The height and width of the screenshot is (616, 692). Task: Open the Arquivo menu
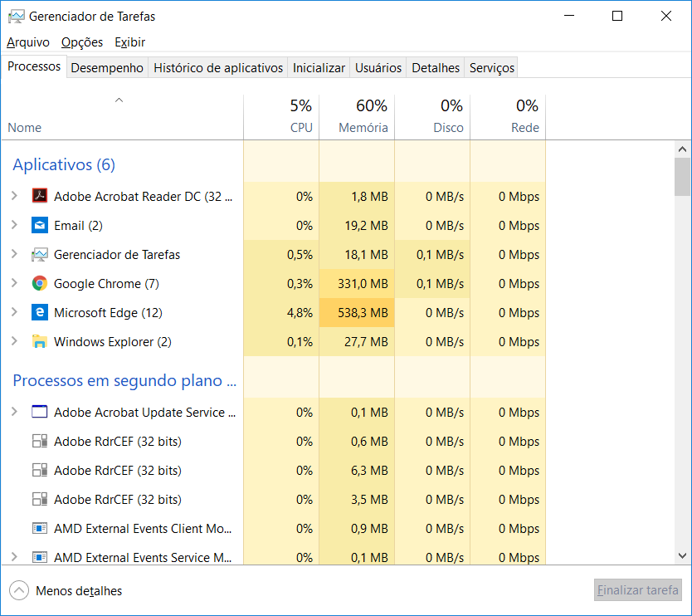pyautogui.click(x=28, y=42)
